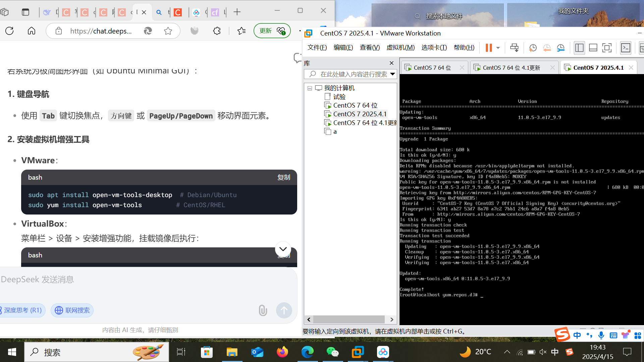Take a VM snapshot
The image size is (644, 362).
(533, 48)
